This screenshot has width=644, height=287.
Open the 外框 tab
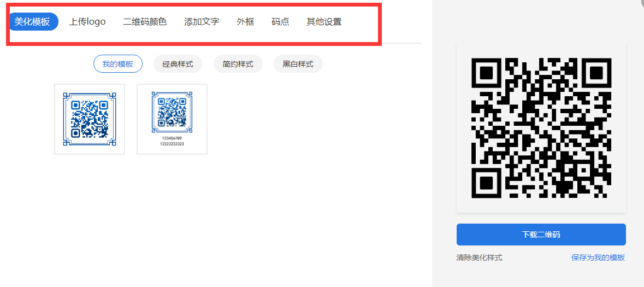pyautogui.click(x=246, y=22)
